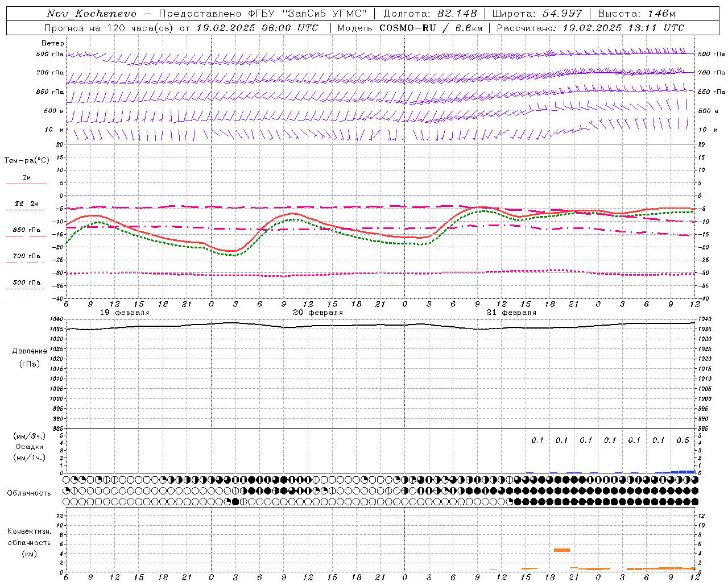Image resolution: width=728 pixels, height=582 pixels.
Task: Select the Тем-ра(°C) axis title
Action: point(27,161)
